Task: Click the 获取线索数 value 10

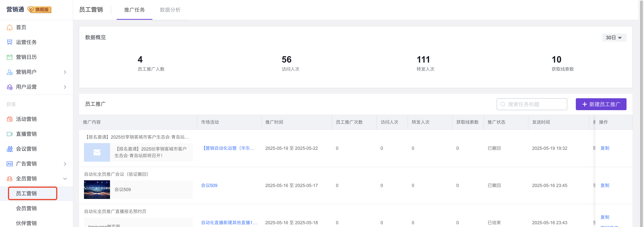Action: tap(556, 60)
